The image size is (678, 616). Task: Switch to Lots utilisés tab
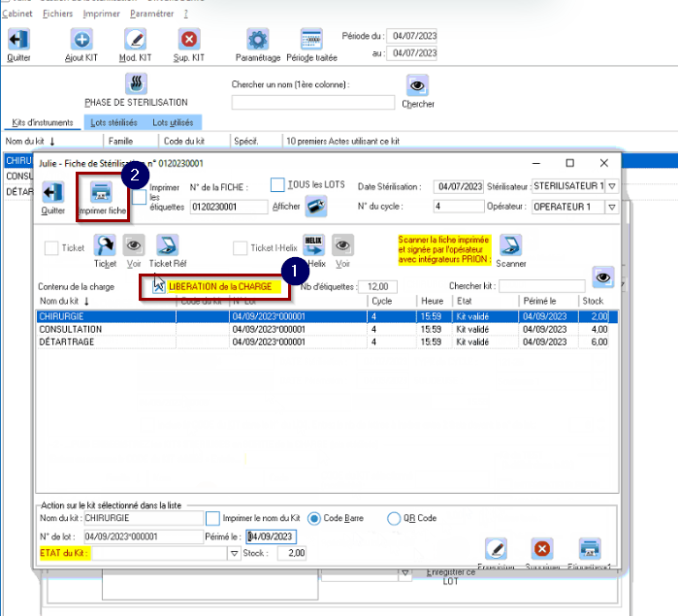[173, 123]
